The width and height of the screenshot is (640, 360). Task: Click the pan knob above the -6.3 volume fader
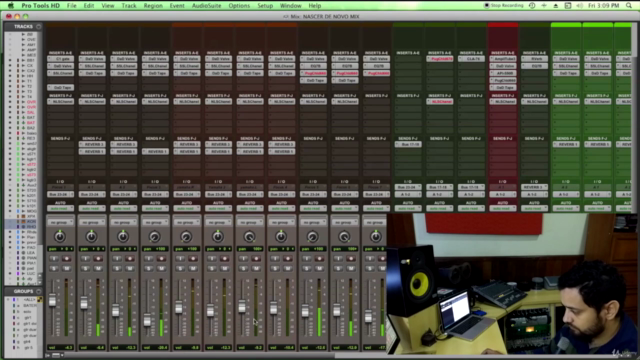(60, 236)
